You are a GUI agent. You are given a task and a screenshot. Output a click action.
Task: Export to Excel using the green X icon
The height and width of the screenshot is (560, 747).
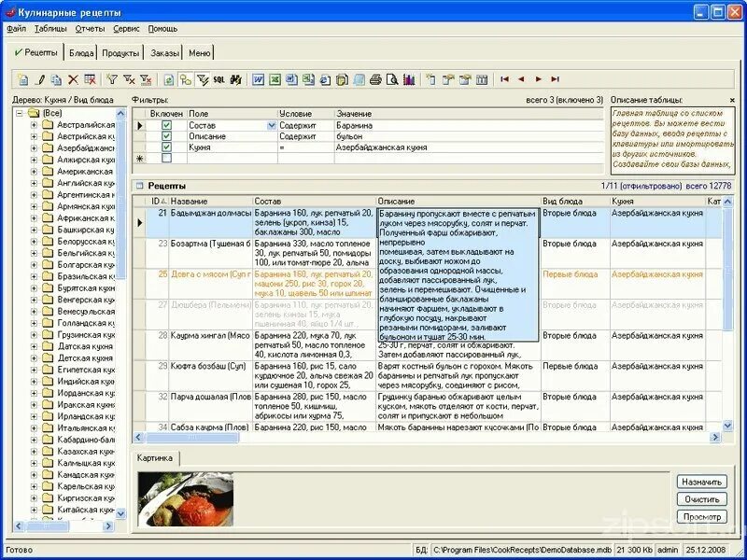(275, 79)
